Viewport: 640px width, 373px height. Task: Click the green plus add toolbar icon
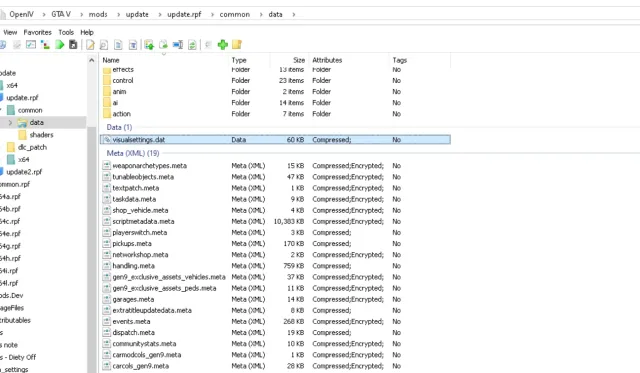pos(222,44)
